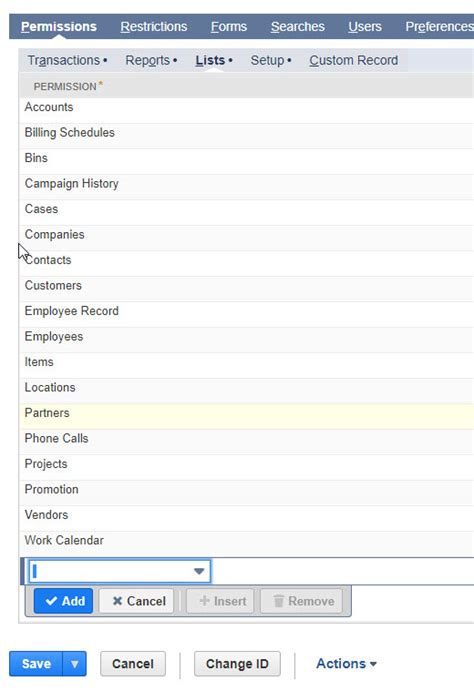This screenshot has height=691, width=474.
Task: Select the Employee Record row
Action: (x=247, y=311)
